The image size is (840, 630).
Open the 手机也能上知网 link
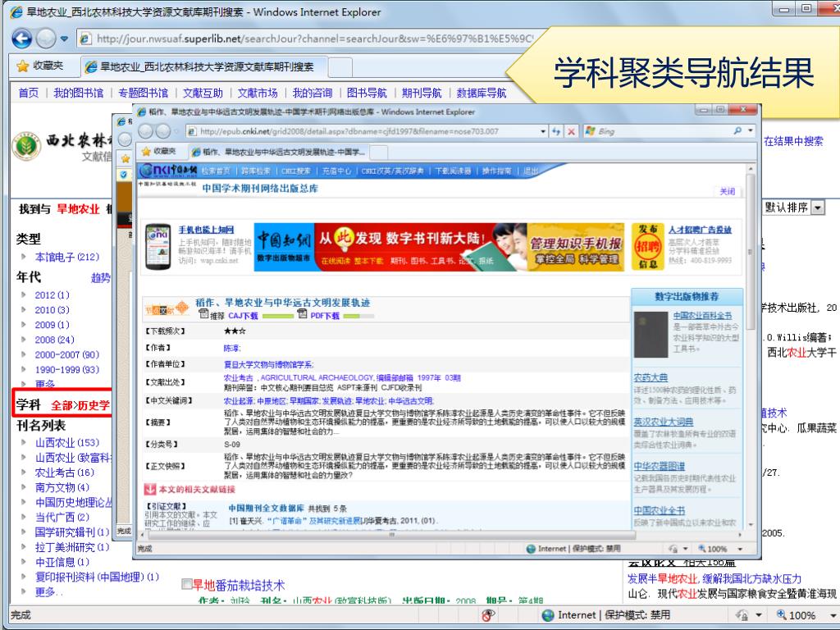click(206, 230)
